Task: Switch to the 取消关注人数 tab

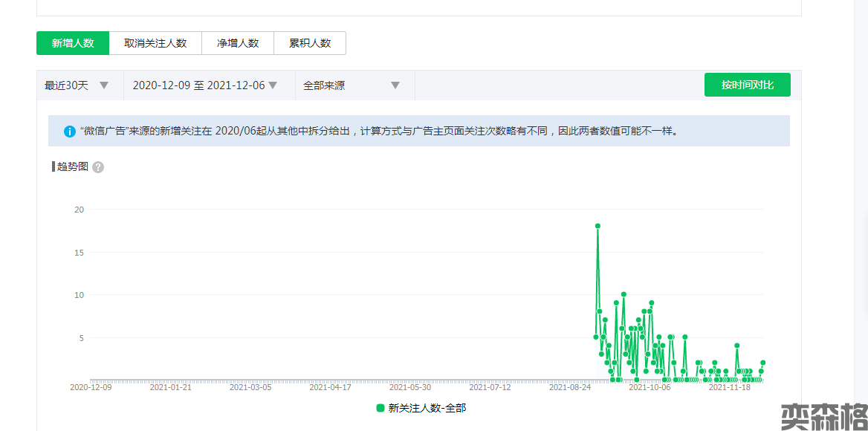Action: [x=155, y=43]
